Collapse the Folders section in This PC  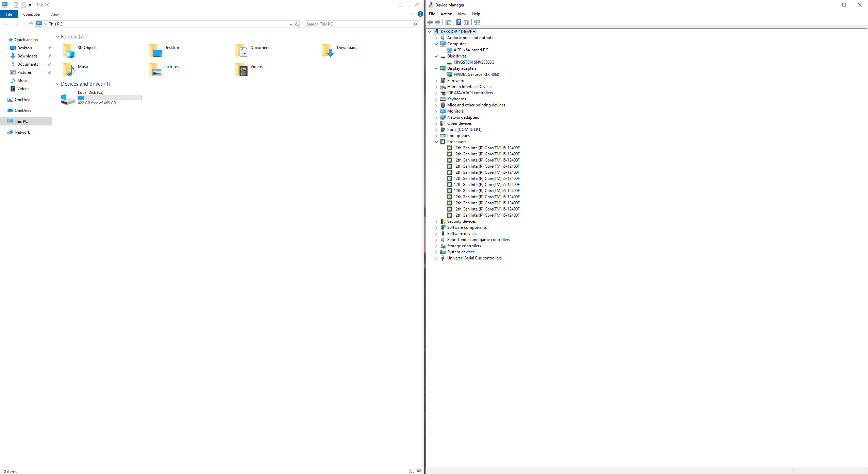(57, 37)
